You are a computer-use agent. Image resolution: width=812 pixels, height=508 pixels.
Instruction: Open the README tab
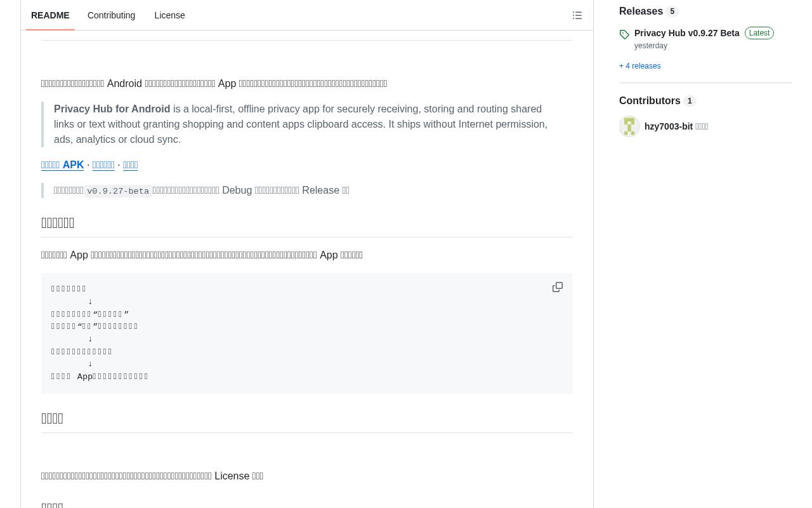(x=50, y=15)
